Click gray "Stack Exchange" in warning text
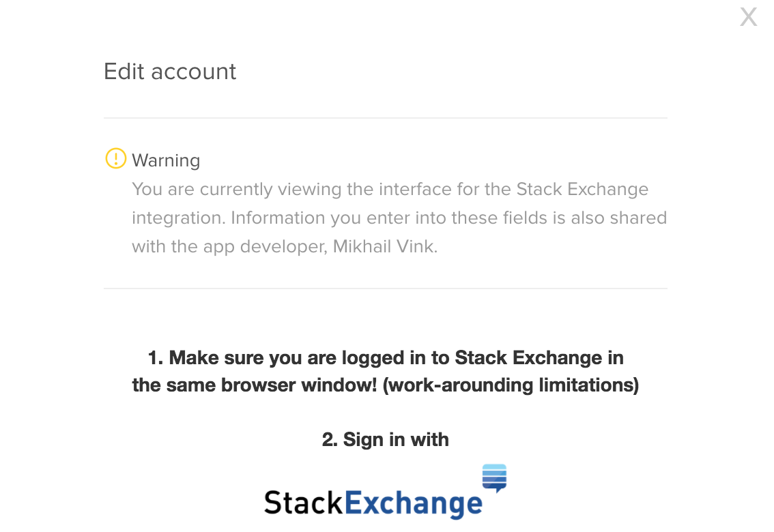The width and height of the screenshot is (774, 532). pyautogui.click(x=582, y=189)
